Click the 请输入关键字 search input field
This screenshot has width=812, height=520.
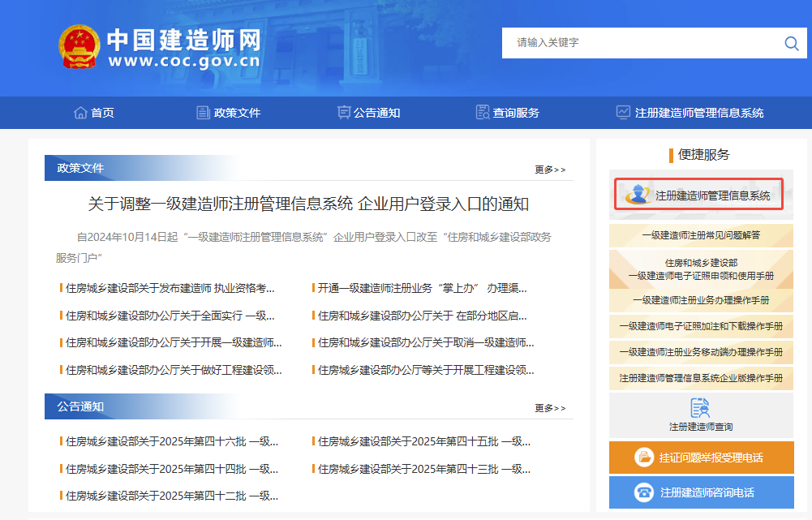tap(641, 43)
